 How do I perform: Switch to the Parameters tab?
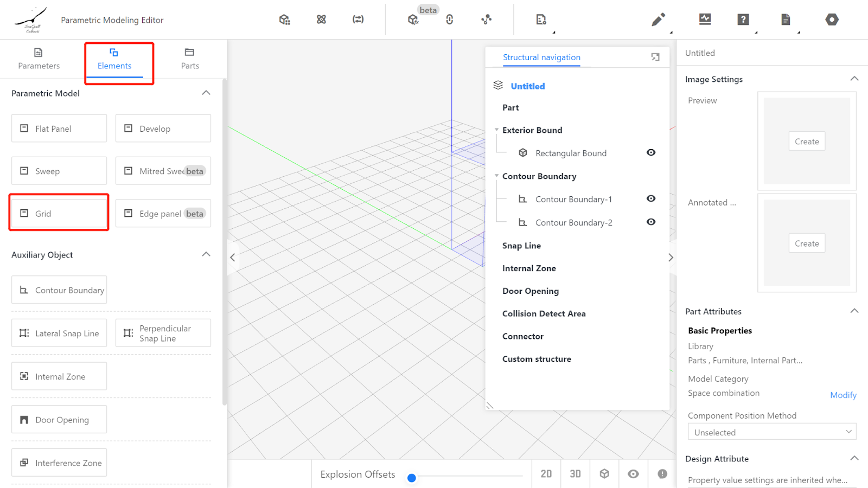pyautogui.click(x=39, y=59)
